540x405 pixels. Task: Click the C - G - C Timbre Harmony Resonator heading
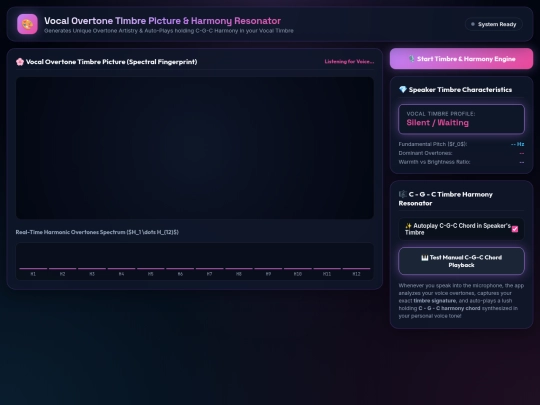pyautogui.click(x=446, y=199)
